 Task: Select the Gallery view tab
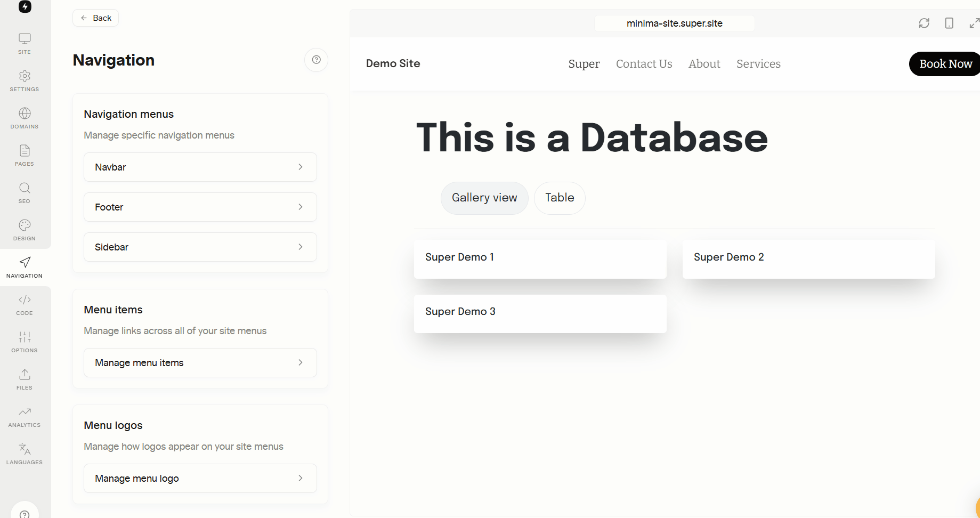point(484,198)
